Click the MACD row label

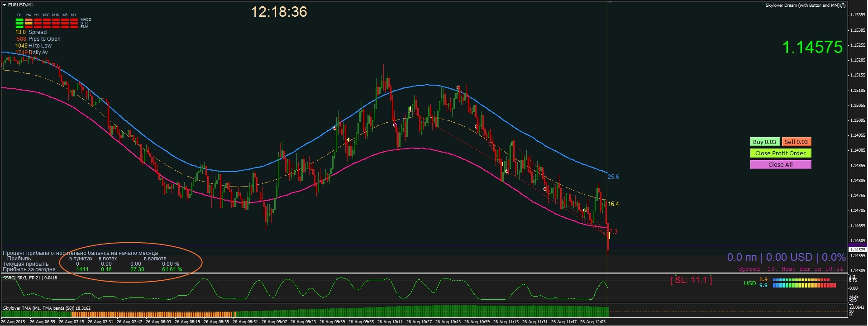[86, 19]
